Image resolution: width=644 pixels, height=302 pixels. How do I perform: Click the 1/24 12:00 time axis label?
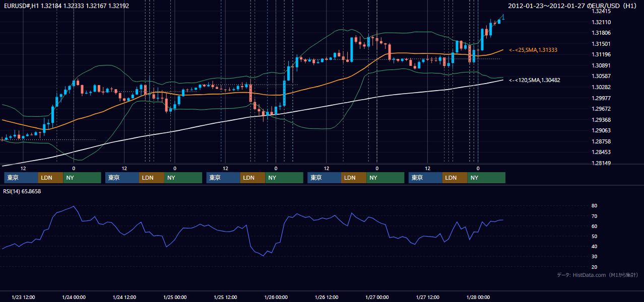pyautogui.click(x=124, y=297)
